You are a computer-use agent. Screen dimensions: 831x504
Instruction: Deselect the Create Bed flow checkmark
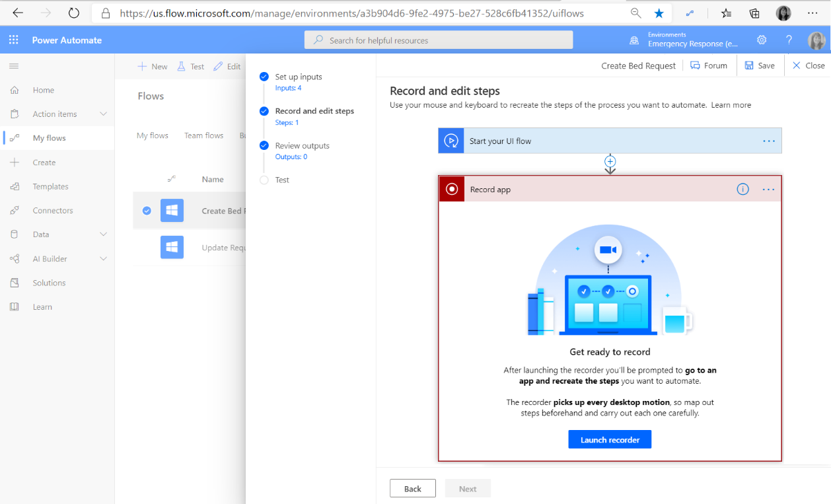(x=147, y=211)
